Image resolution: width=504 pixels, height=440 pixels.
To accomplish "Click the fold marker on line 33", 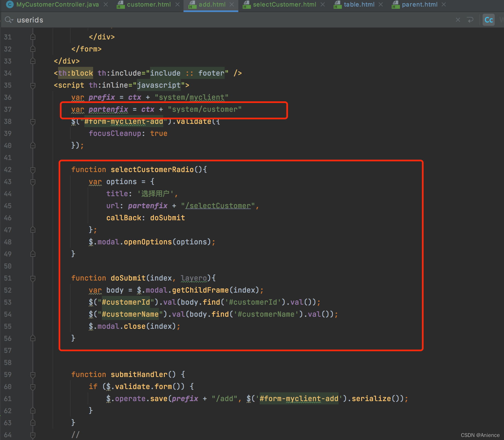I will tap(33, 61).
